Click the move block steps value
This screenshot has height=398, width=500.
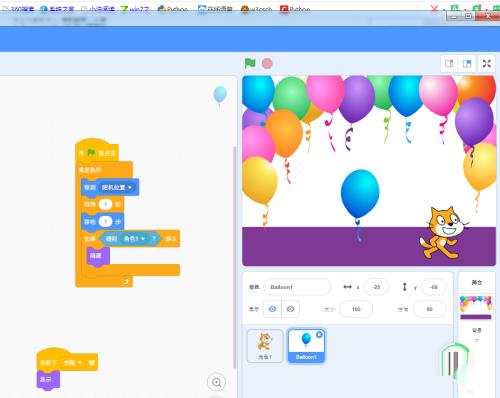(x=106, y=221)
